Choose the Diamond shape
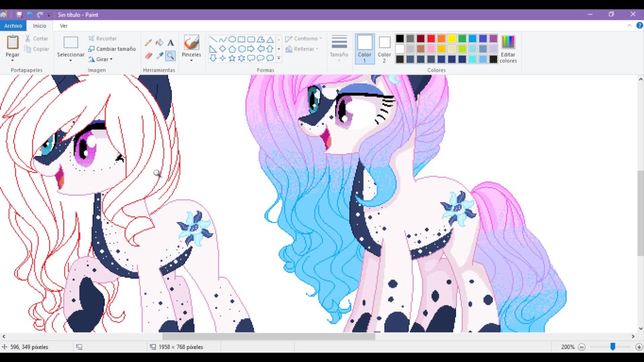644x362 pixels. 222,49
